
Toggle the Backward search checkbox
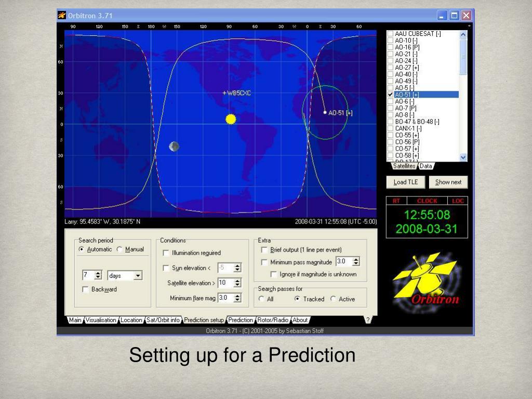point(86,289)
